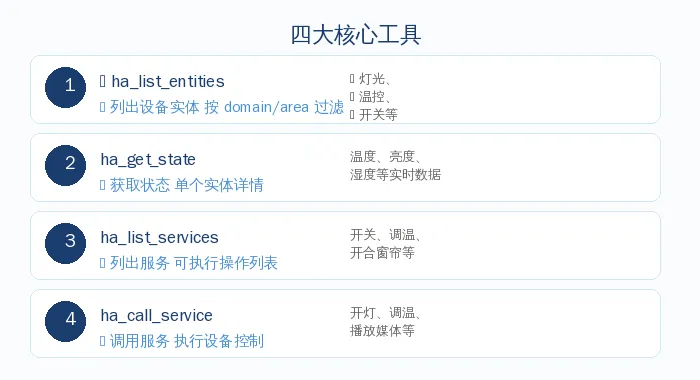Click the 四大核心工具 slide title
700x380 pixels.
click(356, 35)
